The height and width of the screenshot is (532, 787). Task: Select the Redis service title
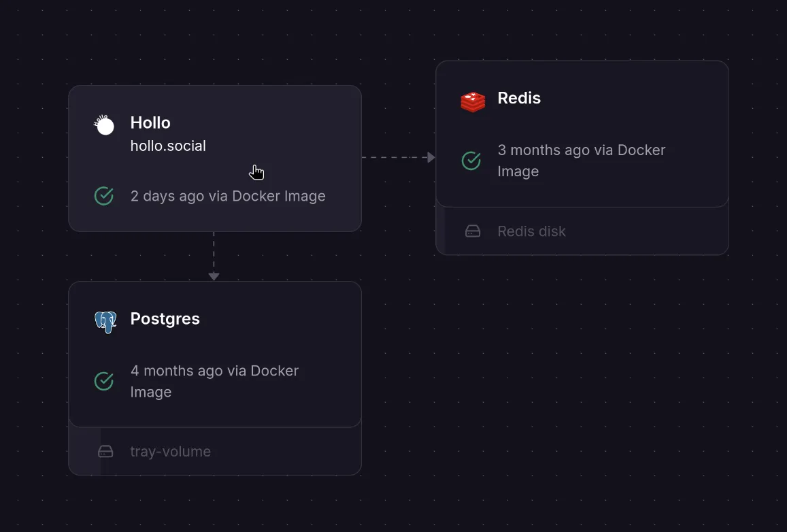pos(519,98)
